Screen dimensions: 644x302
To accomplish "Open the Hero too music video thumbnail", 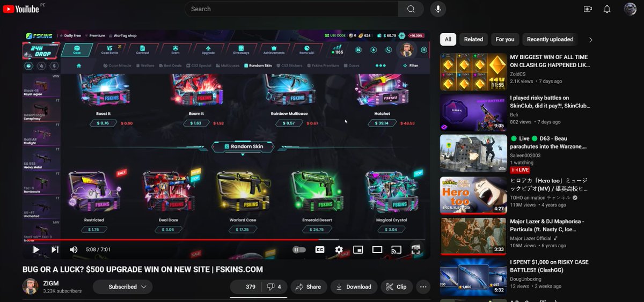I will (x=473, y=195).
